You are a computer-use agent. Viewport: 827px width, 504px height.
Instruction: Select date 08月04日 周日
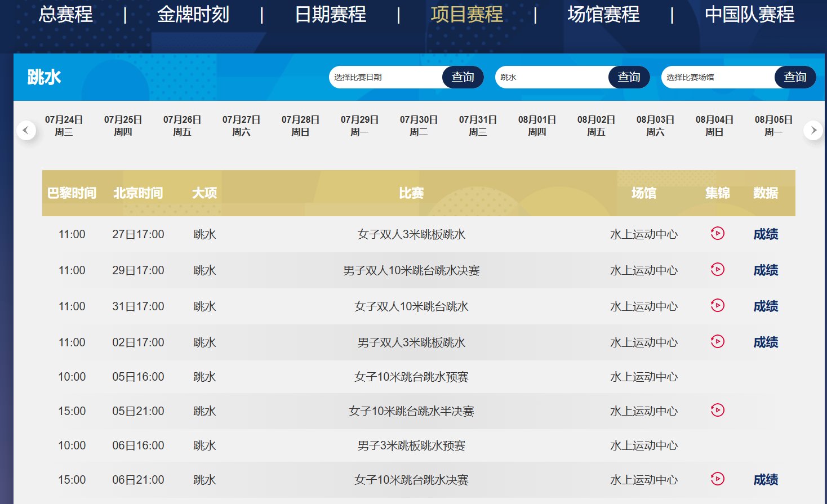tap(714, 126)
